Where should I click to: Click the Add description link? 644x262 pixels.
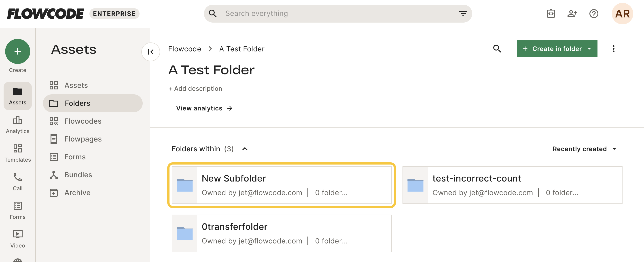[195, 89]
